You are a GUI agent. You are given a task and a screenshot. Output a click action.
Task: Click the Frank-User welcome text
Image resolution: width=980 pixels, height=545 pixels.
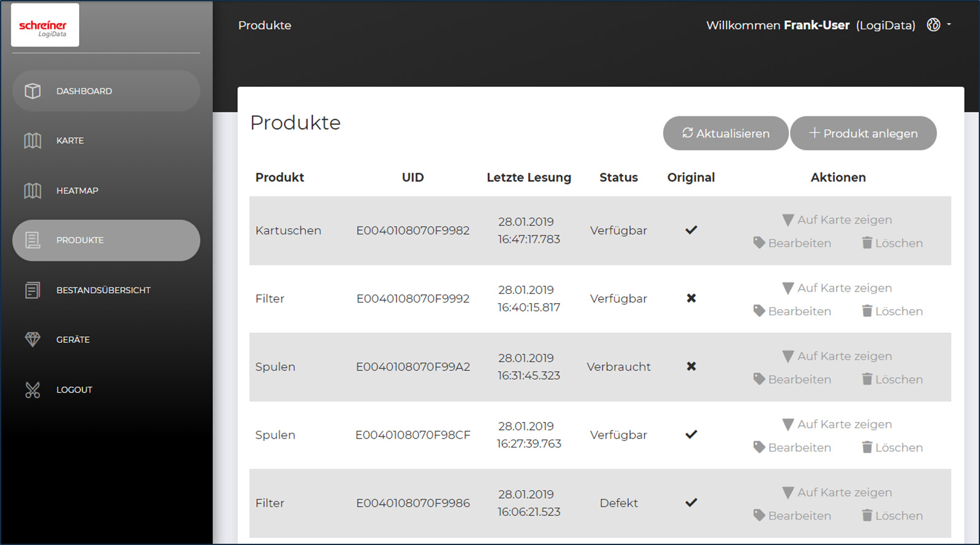817,25
